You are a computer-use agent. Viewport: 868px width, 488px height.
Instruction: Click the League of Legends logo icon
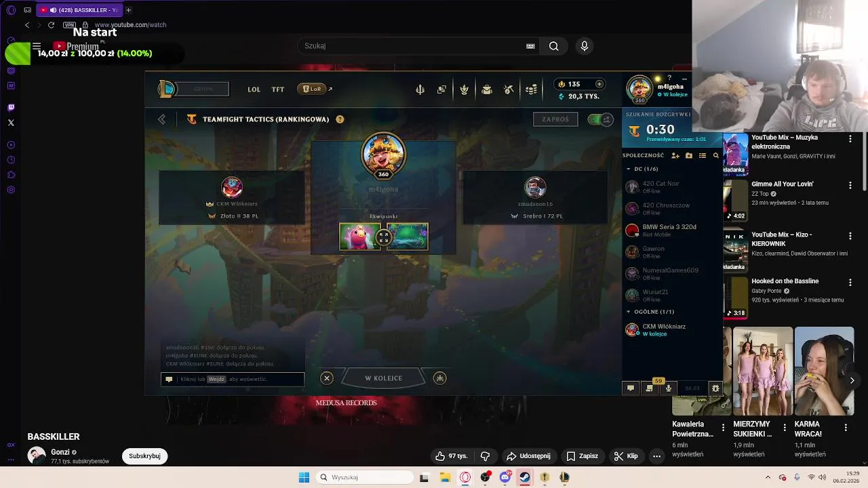point(166,89)
